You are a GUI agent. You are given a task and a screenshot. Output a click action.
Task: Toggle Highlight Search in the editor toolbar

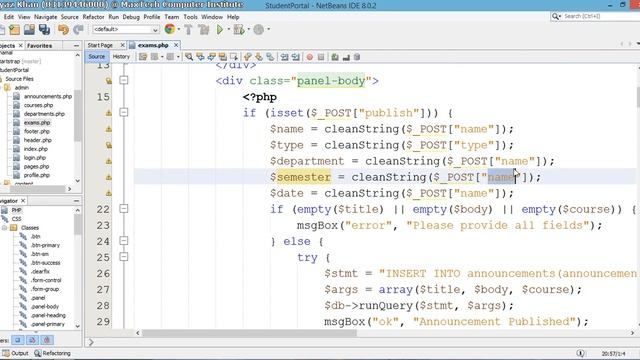[222, 57]
